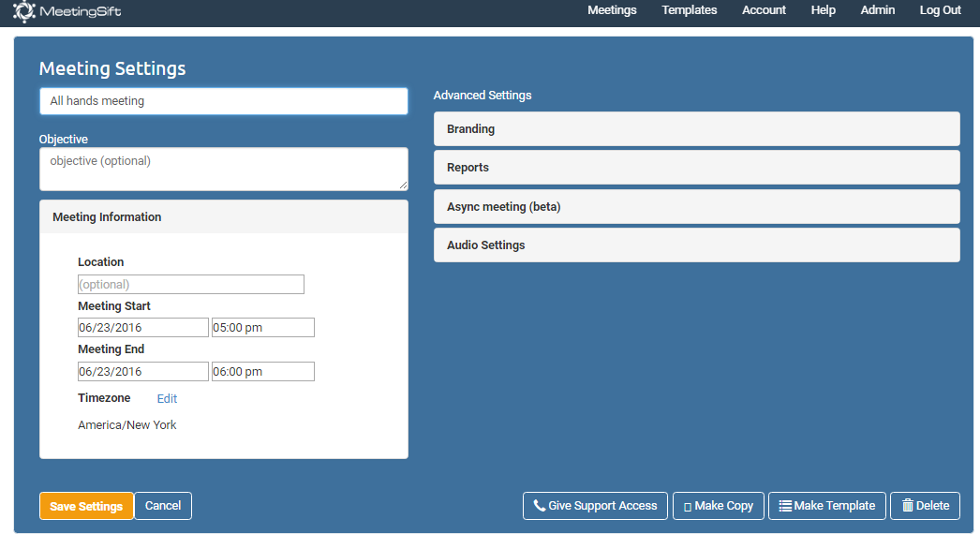980x534 pixels.
Task: Click the MeetingSift logo icon
Action: click(x=25, y=12)
